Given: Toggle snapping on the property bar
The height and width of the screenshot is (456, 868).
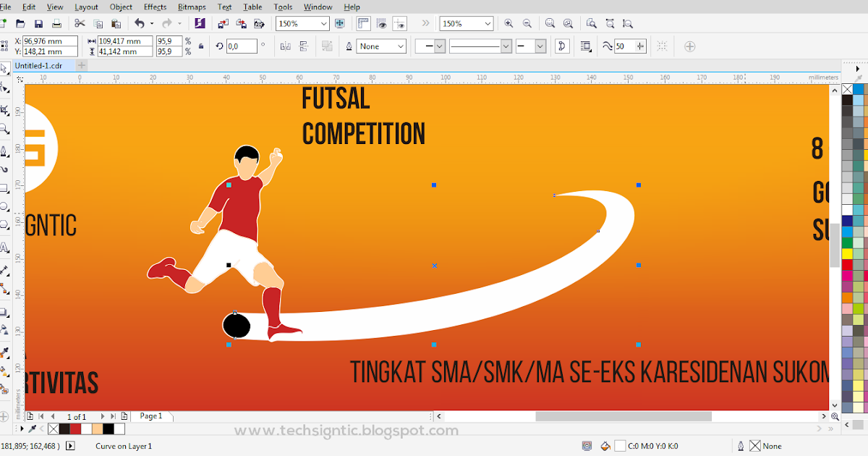Looking at the screenshot, I should [x=400, y=24].
